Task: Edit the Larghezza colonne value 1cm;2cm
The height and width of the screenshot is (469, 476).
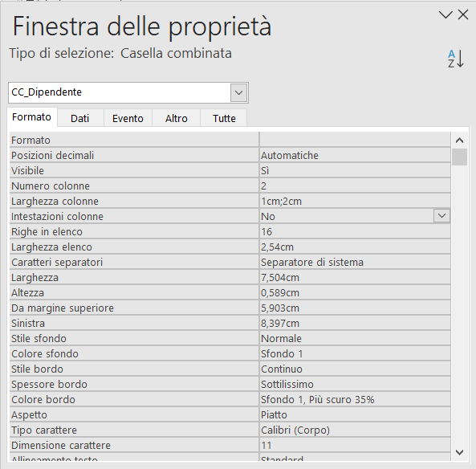Action: pyautogui.click(x=355, y=201)
